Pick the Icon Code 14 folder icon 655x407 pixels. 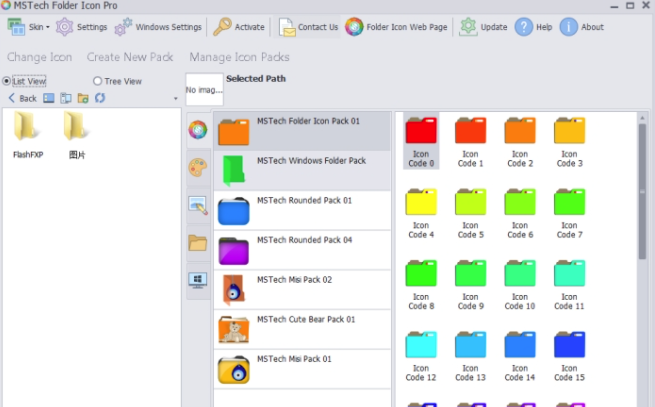coord(520,356)
